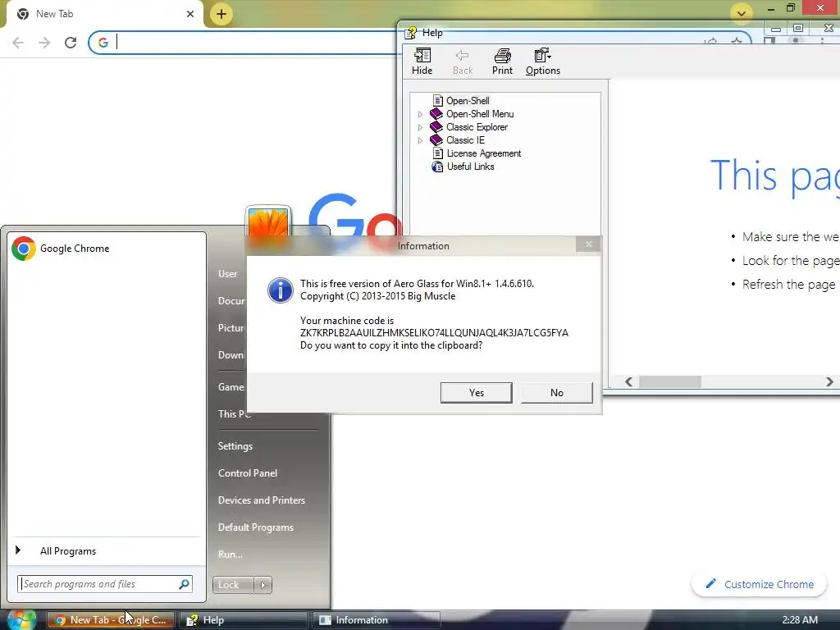Click the Google G icon in address bar

tap(103, 43)
